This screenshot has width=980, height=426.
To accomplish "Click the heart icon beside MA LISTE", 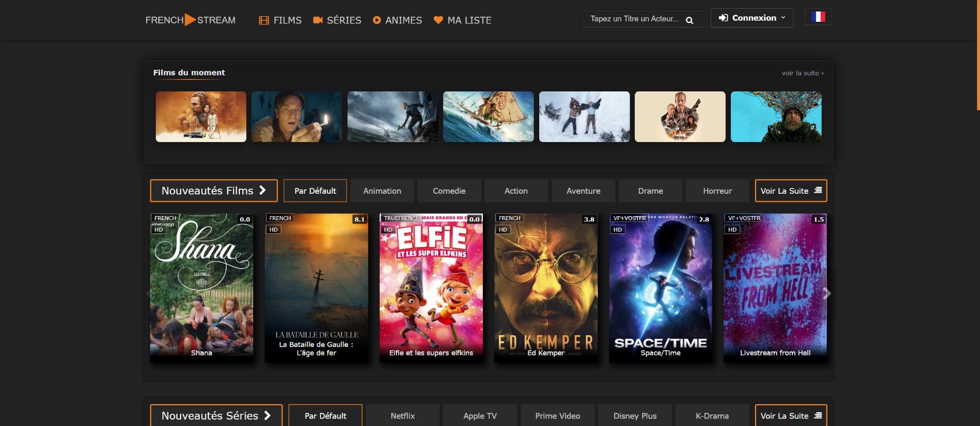I will click(x=438, y=20).
